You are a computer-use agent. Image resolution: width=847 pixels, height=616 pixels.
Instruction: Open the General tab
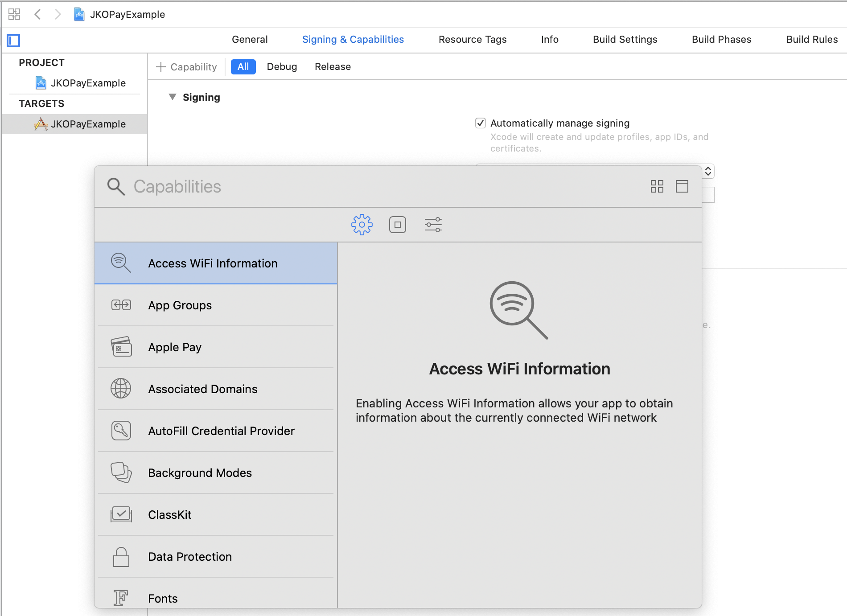click(x=250, y=39)
